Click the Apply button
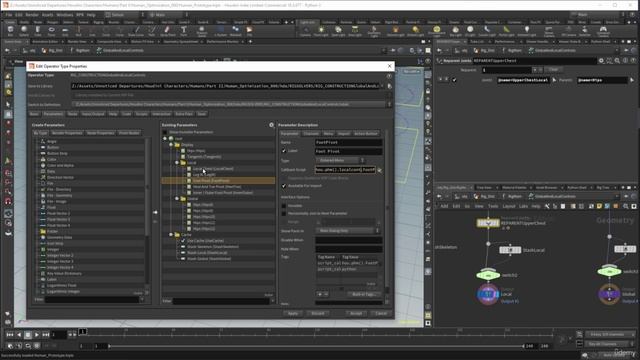Screen dimensions: 640x360 coord(293,313)
